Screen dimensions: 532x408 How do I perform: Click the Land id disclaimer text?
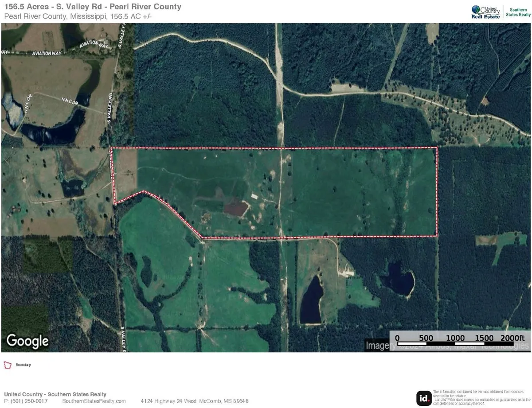481,398
